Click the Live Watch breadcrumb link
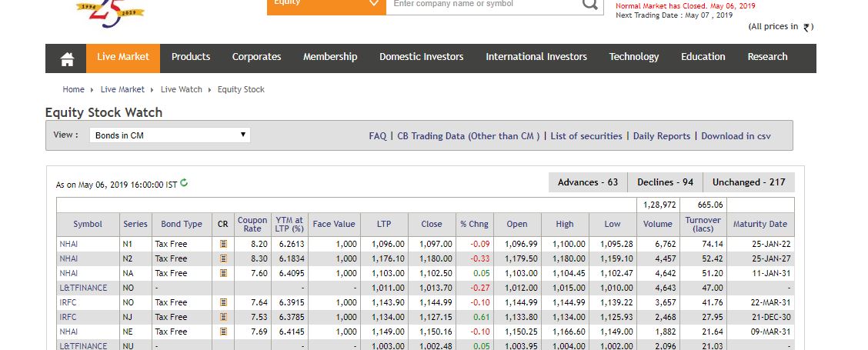Image resolution: width=868 pixels, height=350 pixels. pos(182,89)
